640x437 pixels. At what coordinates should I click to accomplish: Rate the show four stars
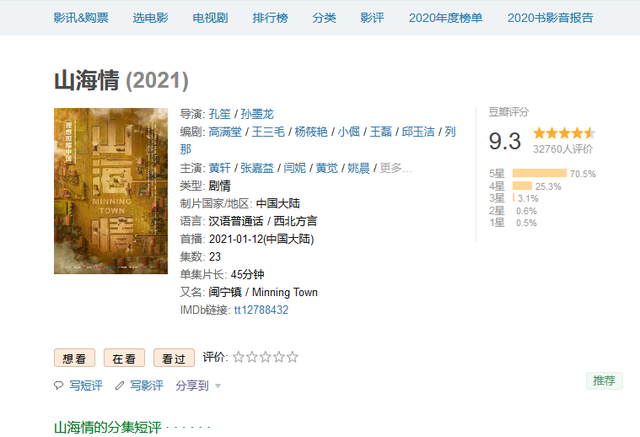pyautogui.click(x=279, y=357)
